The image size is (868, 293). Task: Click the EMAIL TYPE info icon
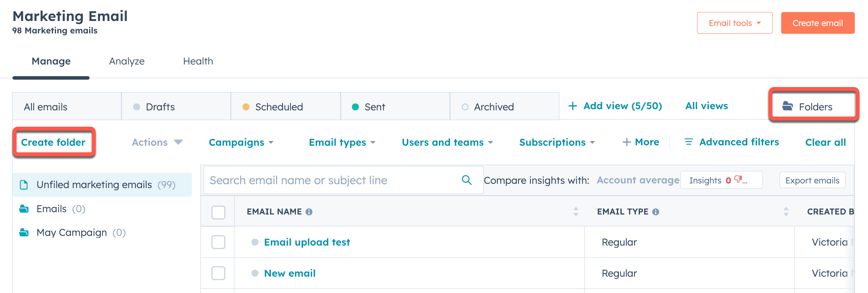point(656,212)
